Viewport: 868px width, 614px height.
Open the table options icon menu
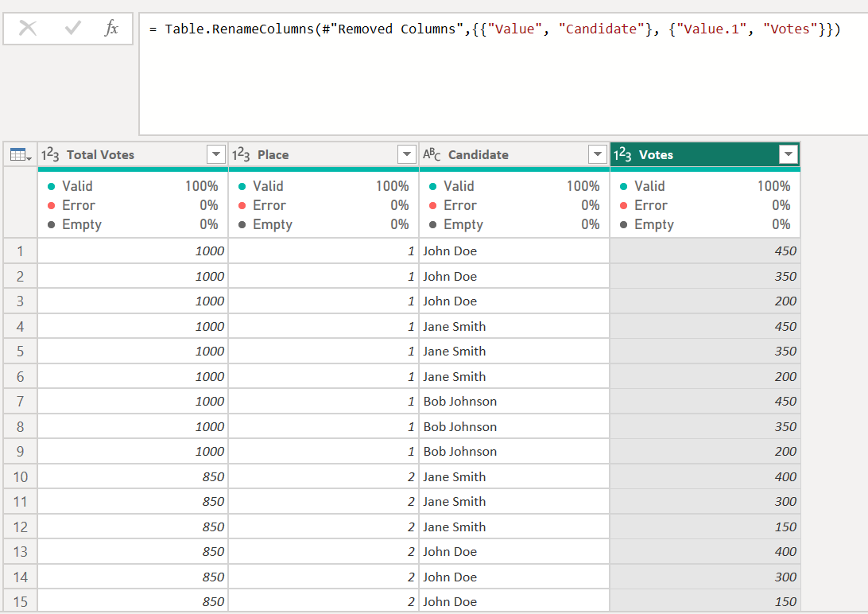click(x=21, y=154)
